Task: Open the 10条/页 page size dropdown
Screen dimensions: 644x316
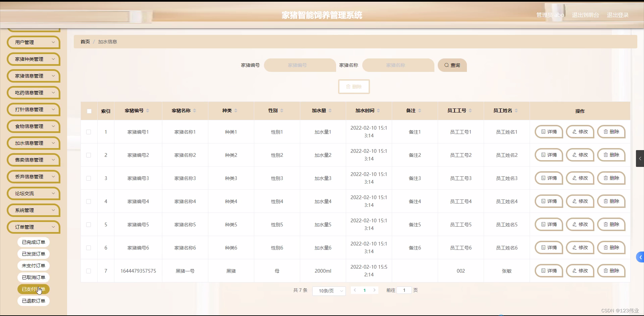Action: [329, 291]
